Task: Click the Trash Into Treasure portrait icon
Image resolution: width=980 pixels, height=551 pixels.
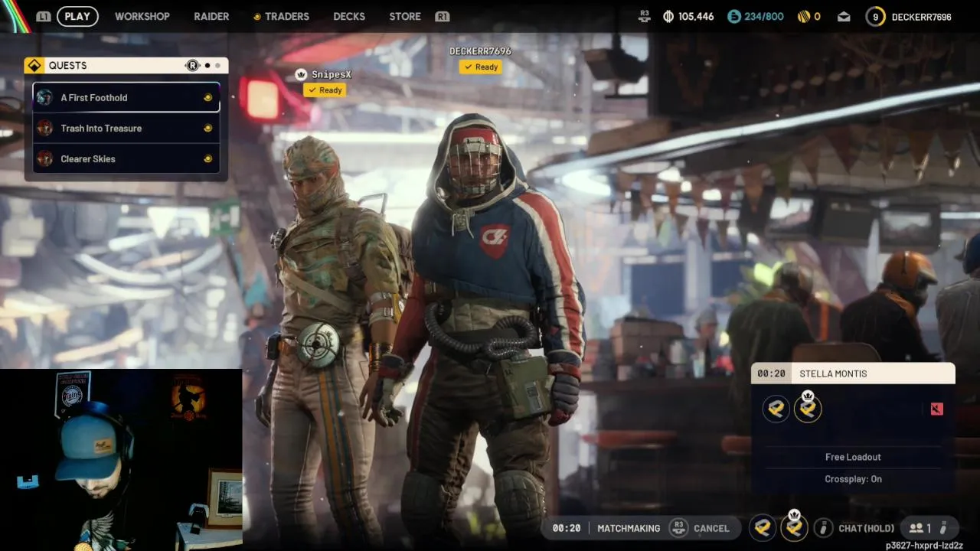Action: [x=44, y=128]
